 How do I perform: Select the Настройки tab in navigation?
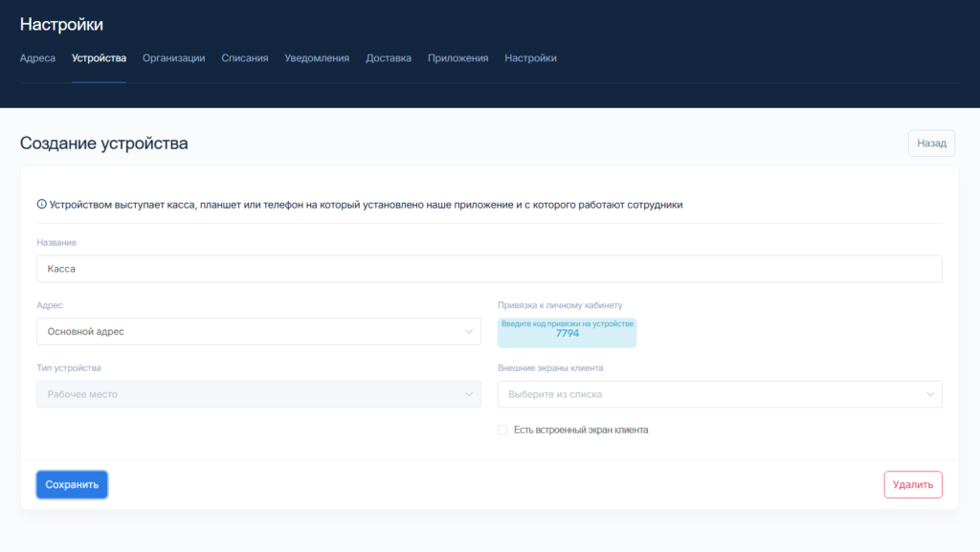tap(530, 58)
